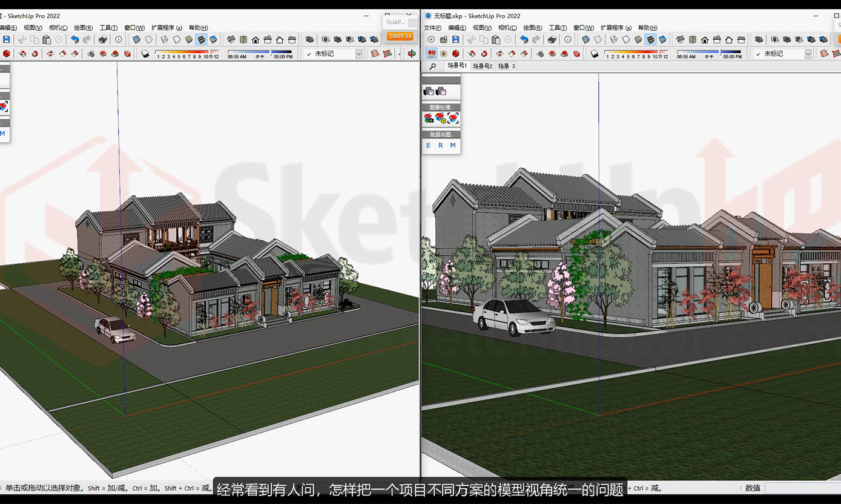Image resolution: width=841 pixels, height=504 pixels.
Task: Click the letter M batch export button
Action: tap(453, 145)
